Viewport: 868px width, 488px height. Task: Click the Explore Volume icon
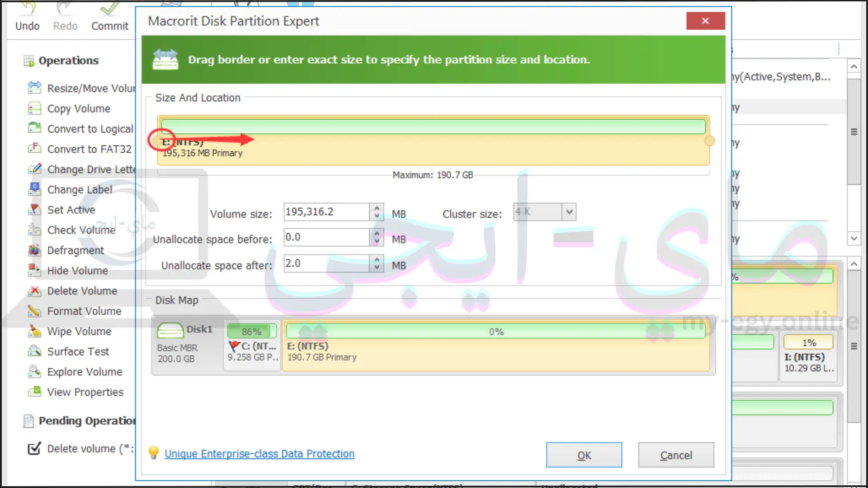click(34, 371)
